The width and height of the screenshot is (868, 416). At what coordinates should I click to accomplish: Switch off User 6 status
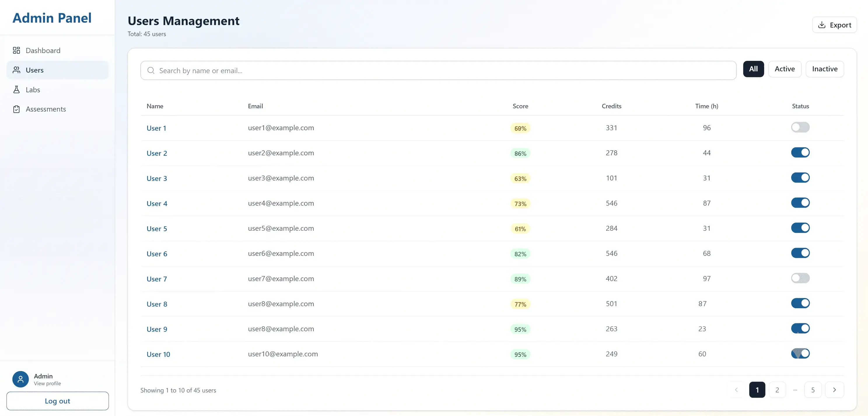[x=800, y=253]
